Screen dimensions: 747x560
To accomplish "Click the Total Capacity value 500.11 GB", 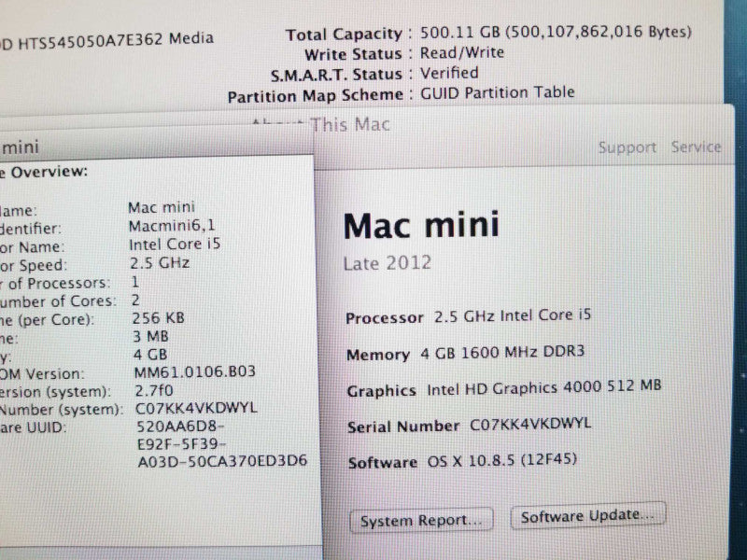I will pos(556,32).
